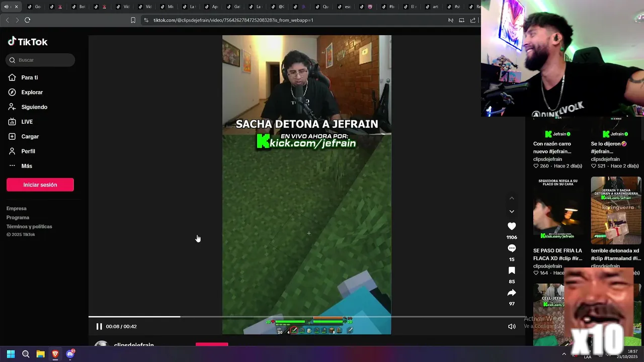The image size is (644, 362).
Task: Open the Empresa footer link
Action: point(17,208)
